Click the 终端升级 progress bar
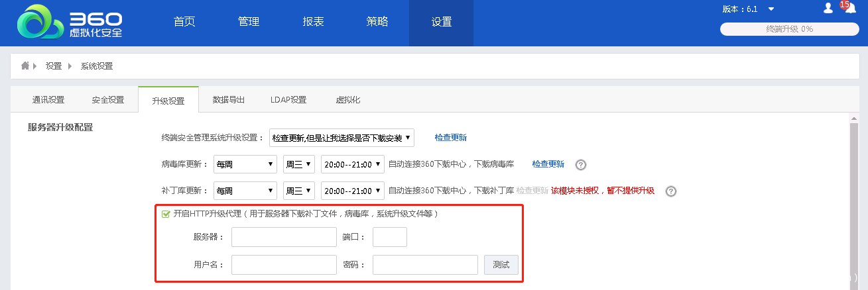The width and height of the screenshot is (868, 290). 789,29
